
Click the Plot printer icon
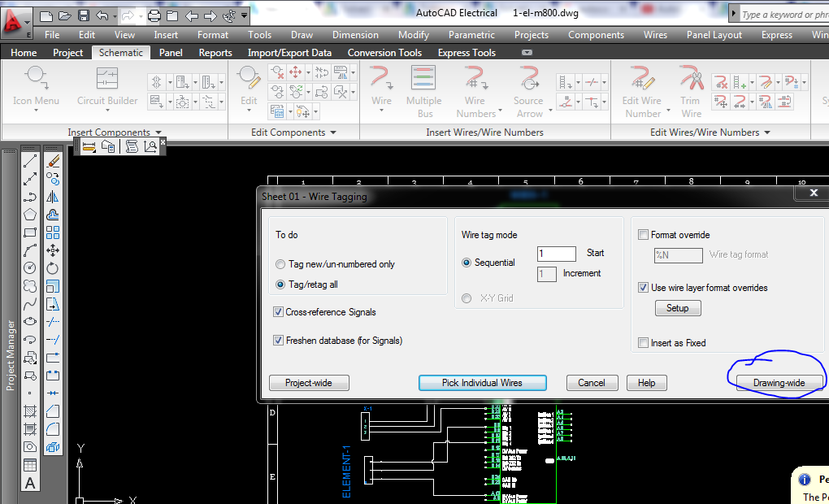(x=154, y=15)
